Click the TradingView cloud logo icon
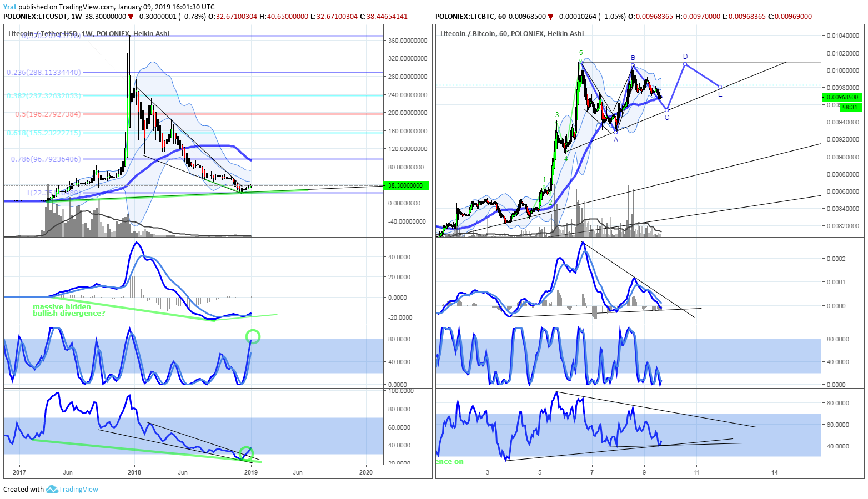The width and height of the screenshot is (868, 499). [x=52, y=489]
